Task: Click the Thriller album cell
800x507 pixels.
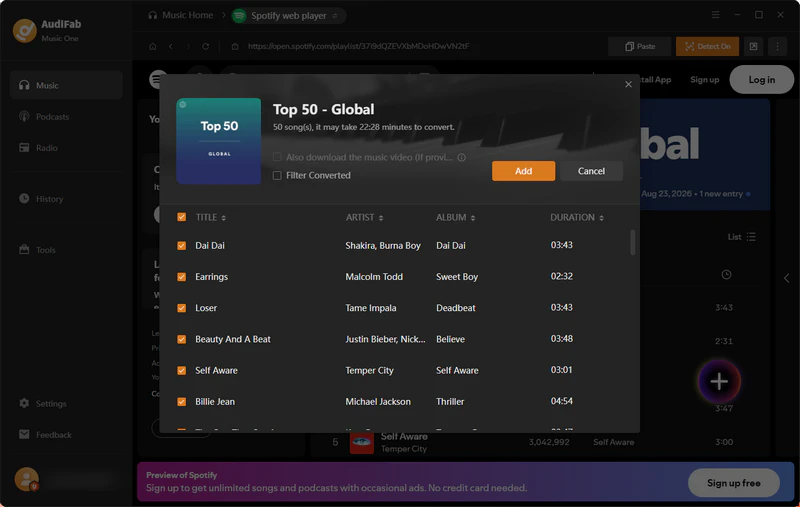Action: [x=450, y=401]
